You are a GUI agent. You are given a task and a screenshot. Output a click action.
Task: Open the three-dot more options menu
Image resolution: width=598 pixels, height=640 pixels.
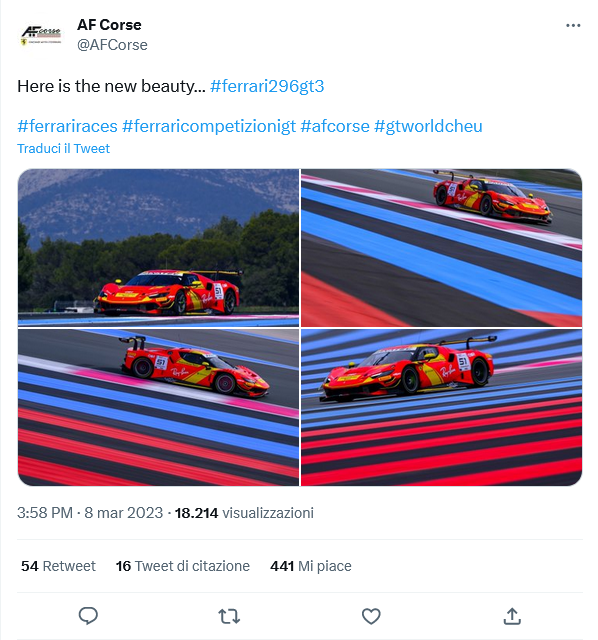(x=573, y=26)
